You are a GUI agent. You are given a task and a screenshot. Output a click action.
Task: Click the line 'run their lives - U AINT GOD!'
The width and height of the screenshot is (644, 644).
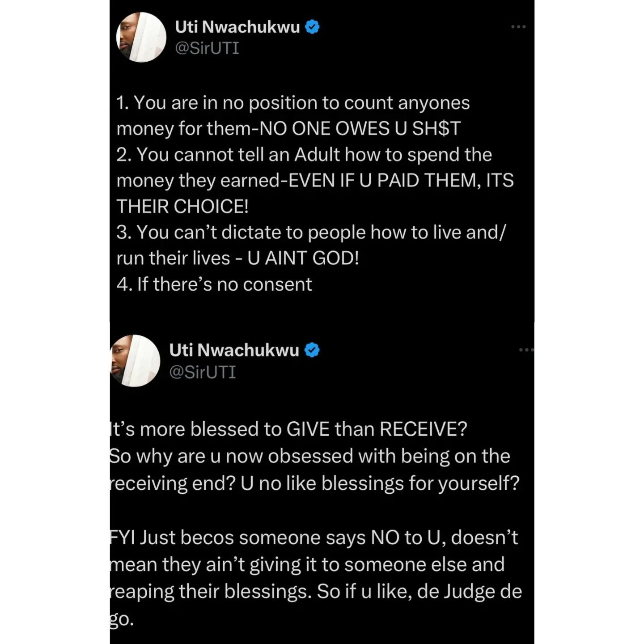tap(237, 258)
